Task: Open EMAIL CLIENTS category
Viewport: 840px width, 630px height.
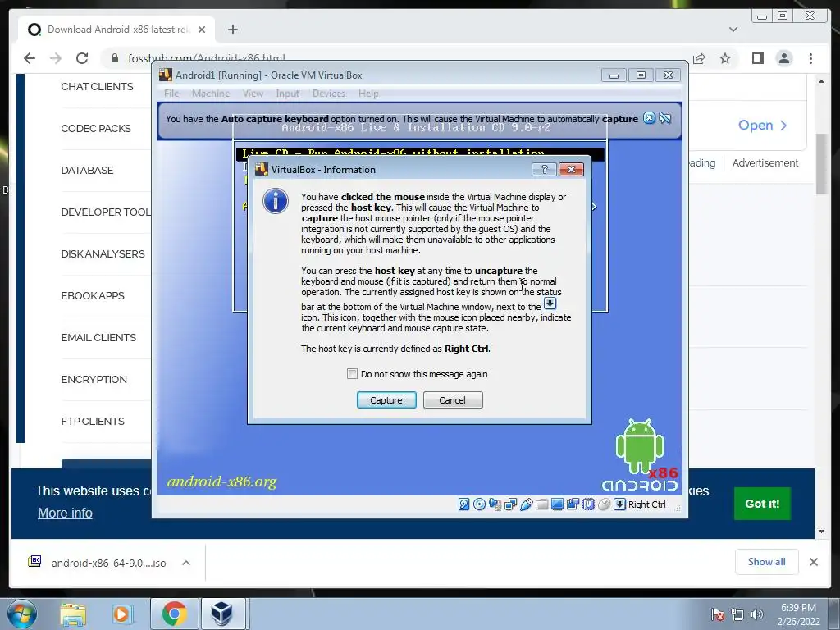Action: (98, 337)
